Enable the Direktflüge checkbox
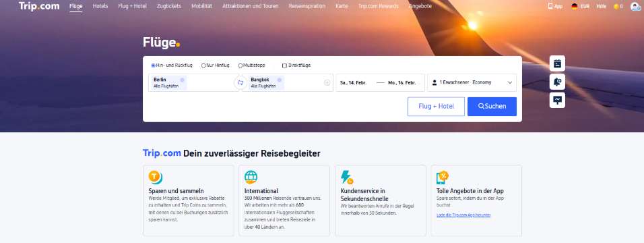The image size is (644, 243). 284,65
